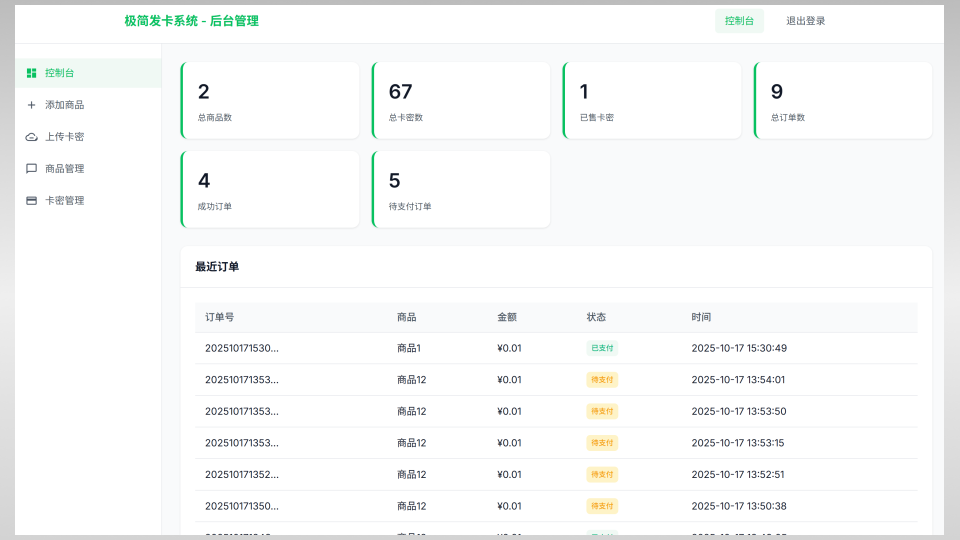
Task: Open the 总订单数 card showing 9
Action: [843, 100]
